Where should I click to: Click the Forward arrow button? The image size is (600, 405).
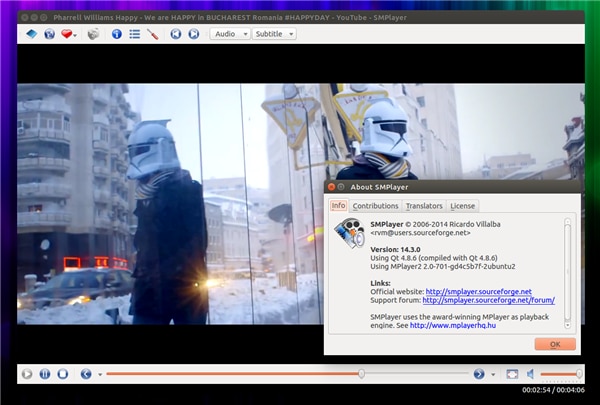coord(479,374)
